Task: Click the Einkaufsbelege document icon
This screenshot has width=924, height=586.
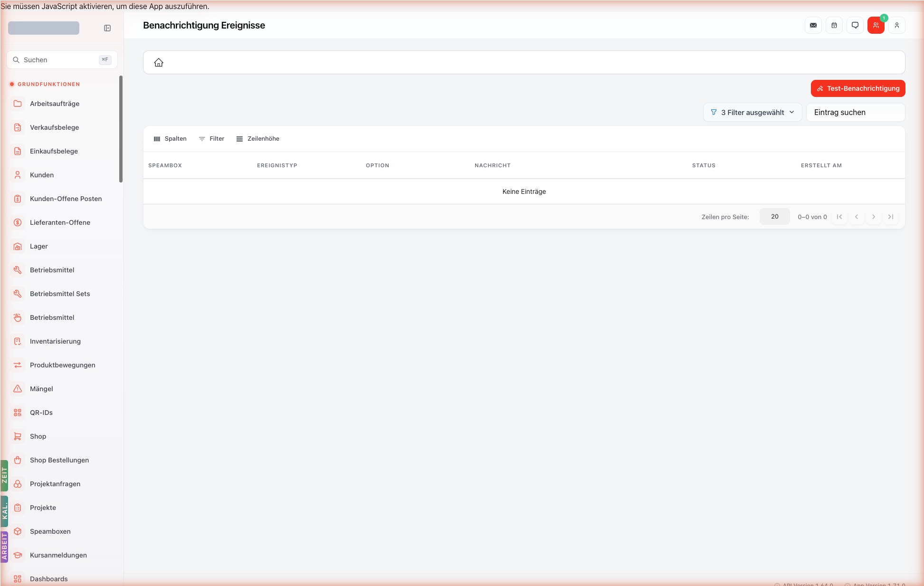Action: pos(18,151)
